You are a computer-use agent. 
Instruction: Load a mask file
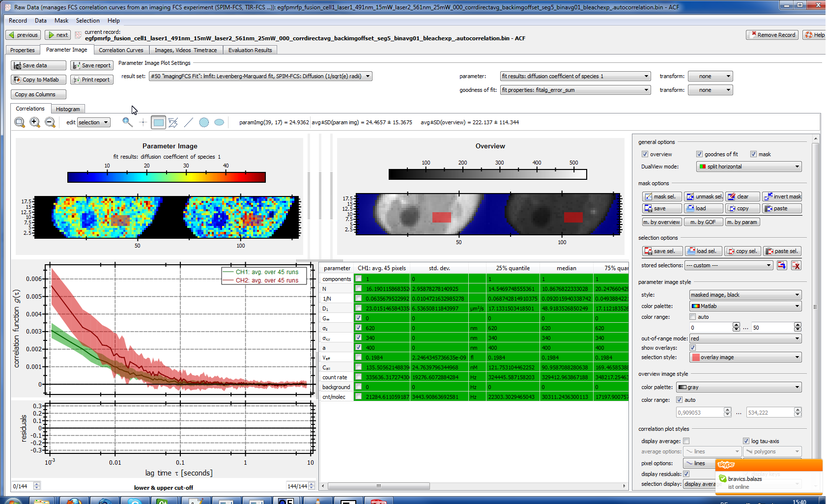[704, 208]
